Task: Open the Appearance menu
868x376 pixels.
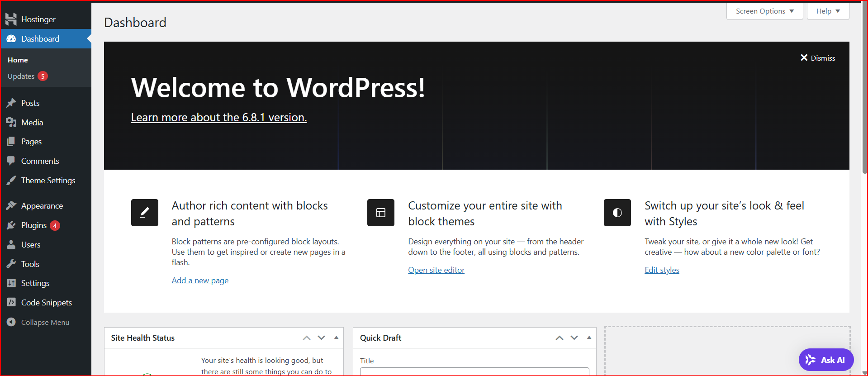Action: (x=46, y=206)
